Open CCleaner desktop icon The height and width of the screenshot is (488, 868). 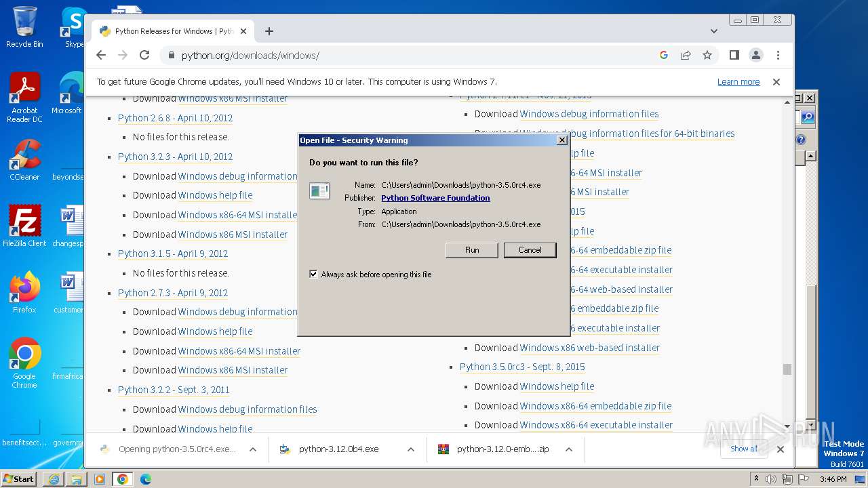coord(24,160)
